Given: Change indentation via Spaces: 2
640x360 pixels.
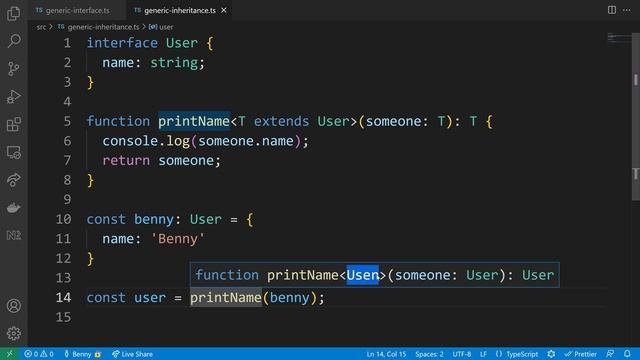Looking at the screenshot, I should point(429,354).
